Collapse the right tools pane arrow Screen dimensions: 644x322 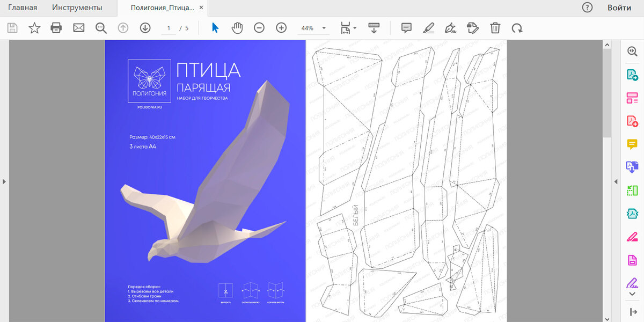click(x=616, y=181)
